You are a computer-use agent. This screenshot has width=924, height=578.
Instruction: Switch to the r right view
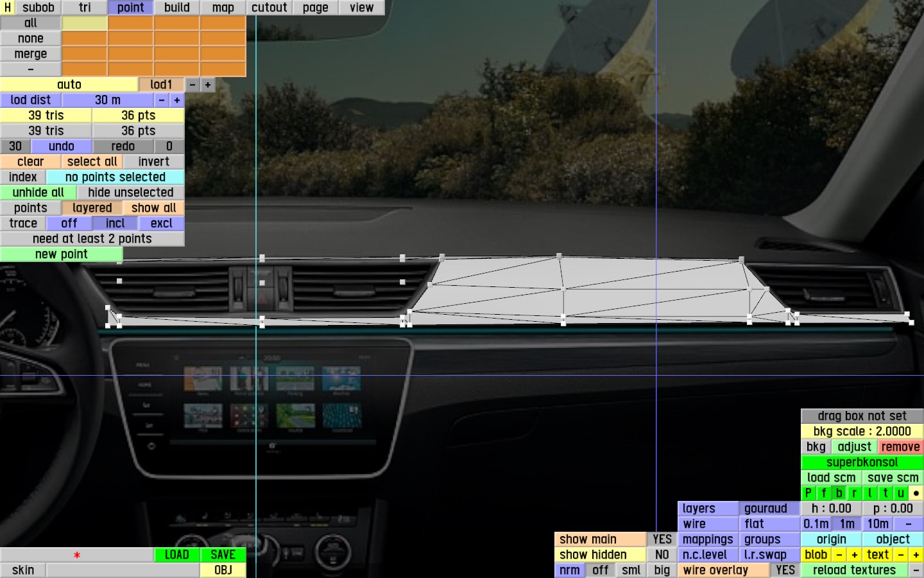pos(855,493)
